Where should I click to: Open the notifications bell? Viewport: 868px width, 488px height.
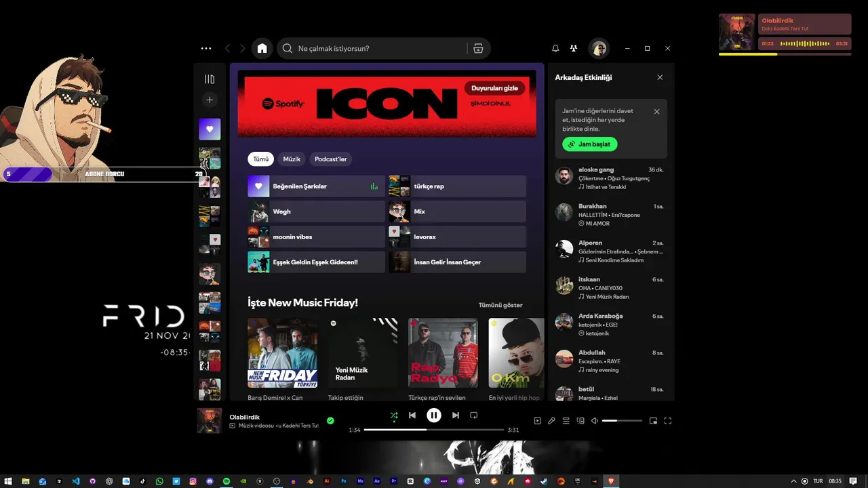pos(555,48)
